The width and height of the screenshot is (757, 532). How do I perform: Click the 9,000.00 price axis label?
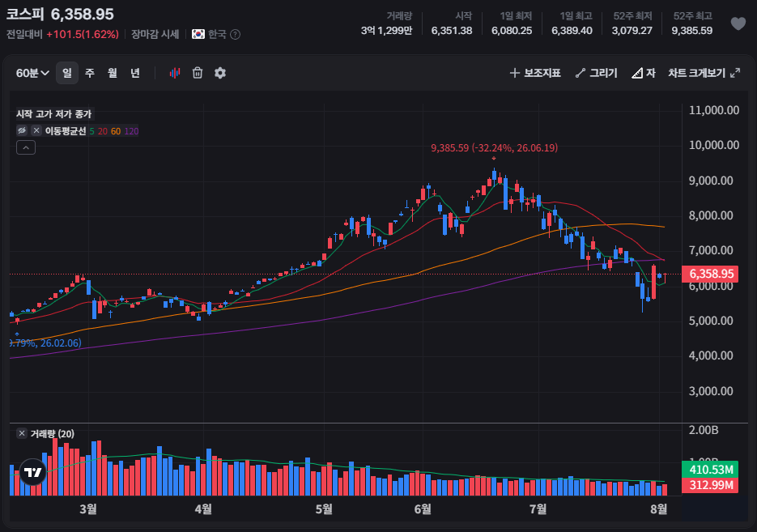tap(711, 181)
